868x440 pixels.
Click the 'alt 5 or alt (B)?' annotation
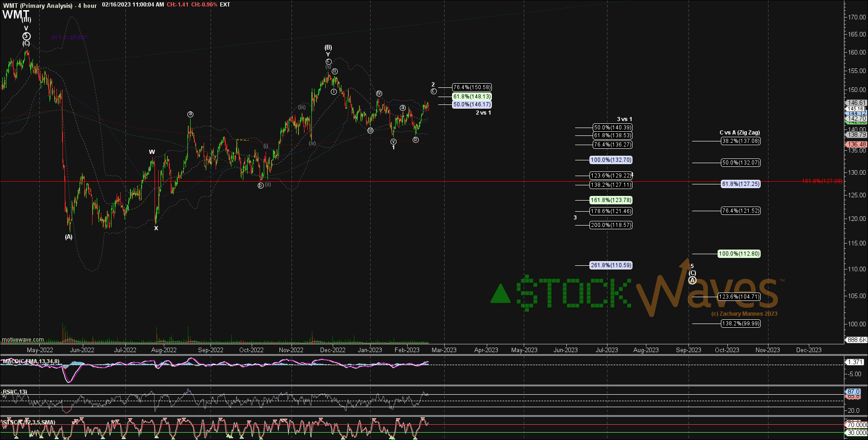(x=69, y=37)
